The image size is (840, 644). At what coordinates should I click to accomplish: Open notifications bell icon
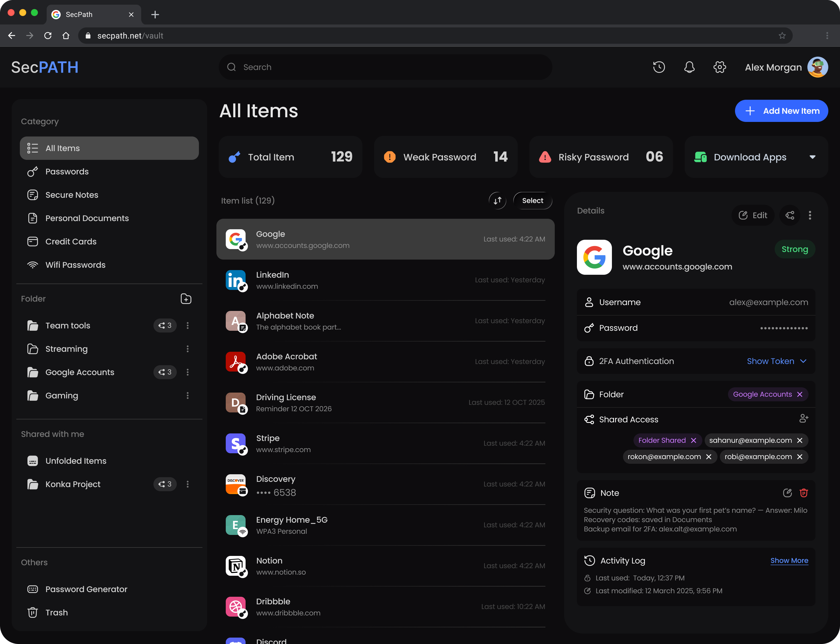(689, 67)
